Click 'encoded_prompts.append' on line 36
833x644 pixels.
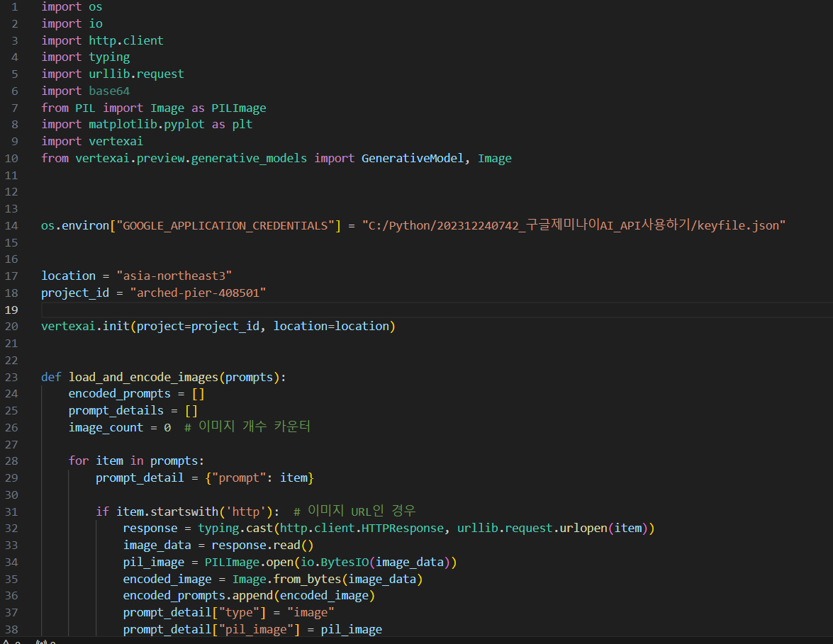click(x=198, y=597)
